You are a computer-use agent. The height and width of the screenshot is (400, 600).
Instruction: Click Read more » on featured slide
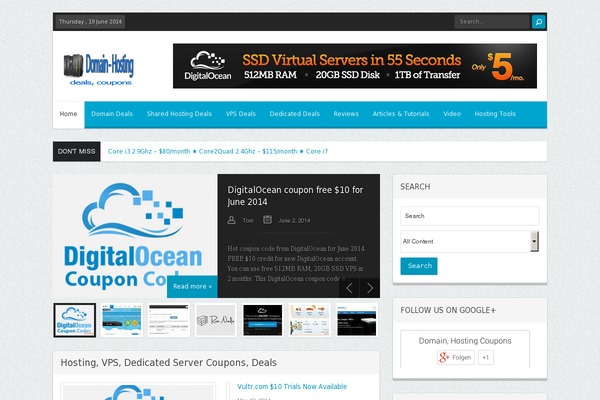click(x=192, y=286)
